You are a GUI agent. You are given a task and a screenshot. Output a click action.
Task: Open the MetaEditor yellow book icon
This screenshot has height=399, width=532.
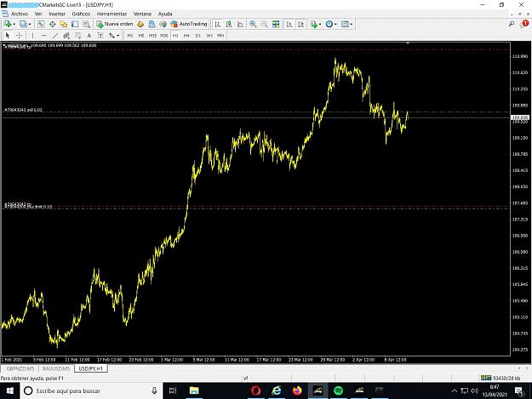(140, 24)
